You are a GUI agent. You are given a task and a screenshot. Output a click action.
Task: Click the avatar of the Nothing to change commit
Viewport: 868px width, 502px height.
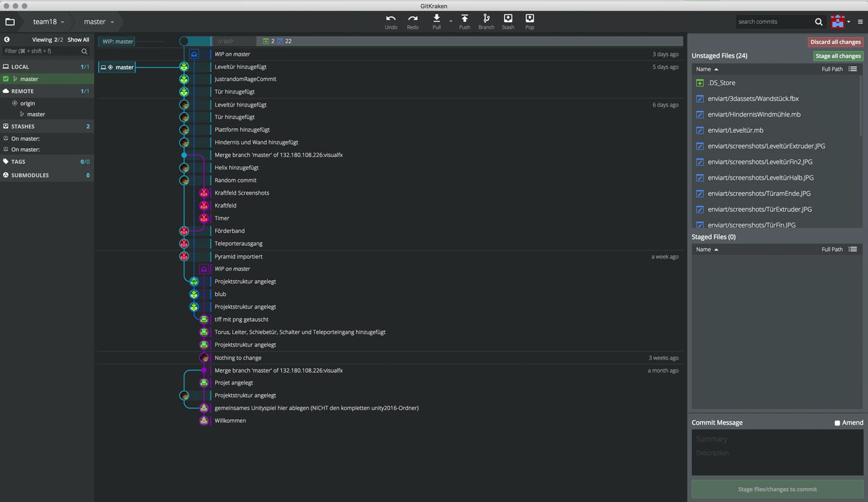point(204,358)
